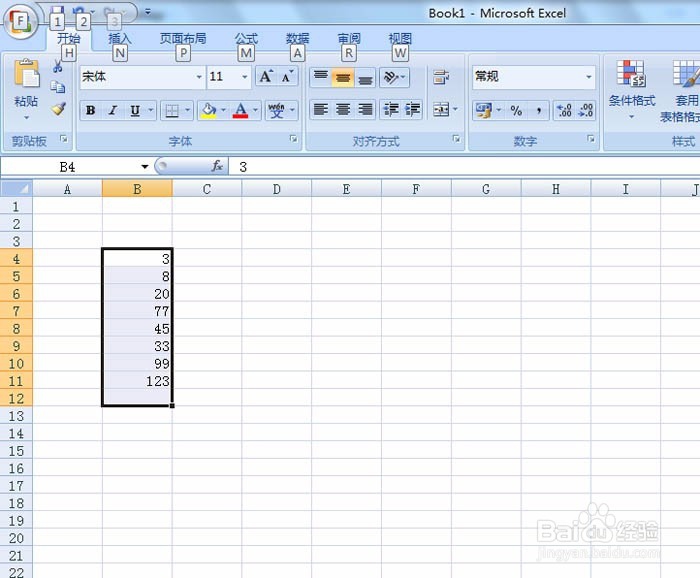Select cell containing 123
The height and width of the screenshot is (578, 700).
(x=137, y=381)
